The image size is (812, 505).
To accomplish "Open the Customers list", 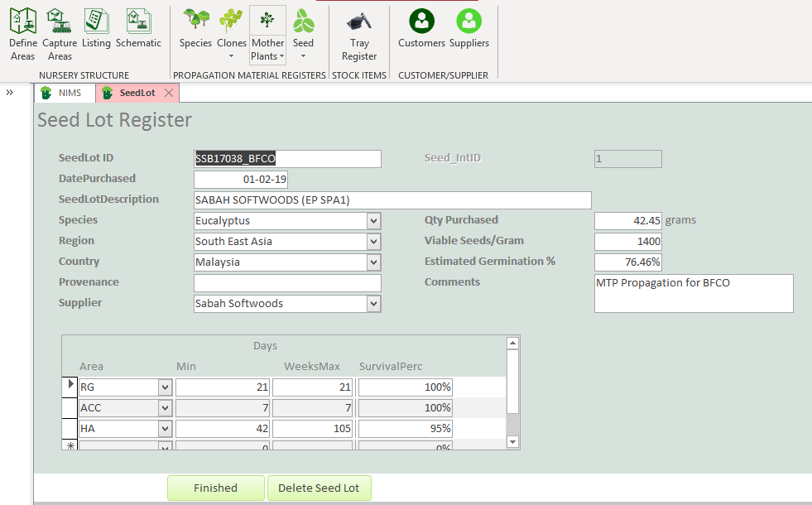I will pyautogui.click(x=421, y=28).
